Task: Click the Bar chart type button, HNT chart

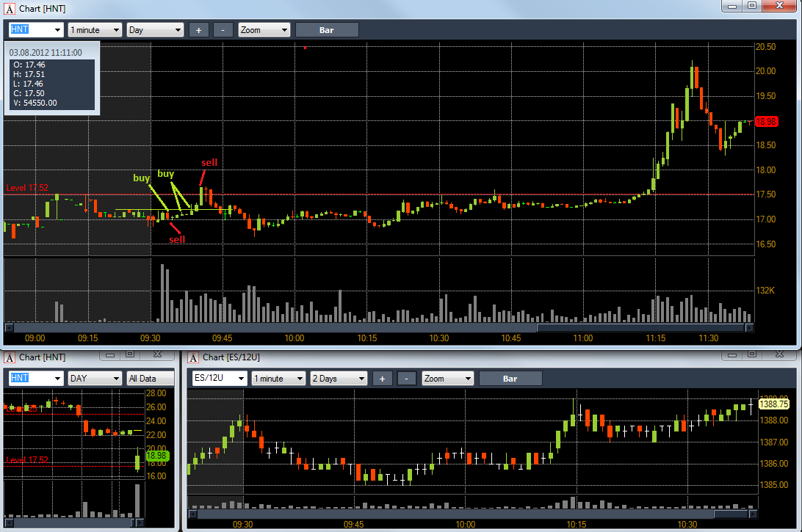Action: coord(326,29)
